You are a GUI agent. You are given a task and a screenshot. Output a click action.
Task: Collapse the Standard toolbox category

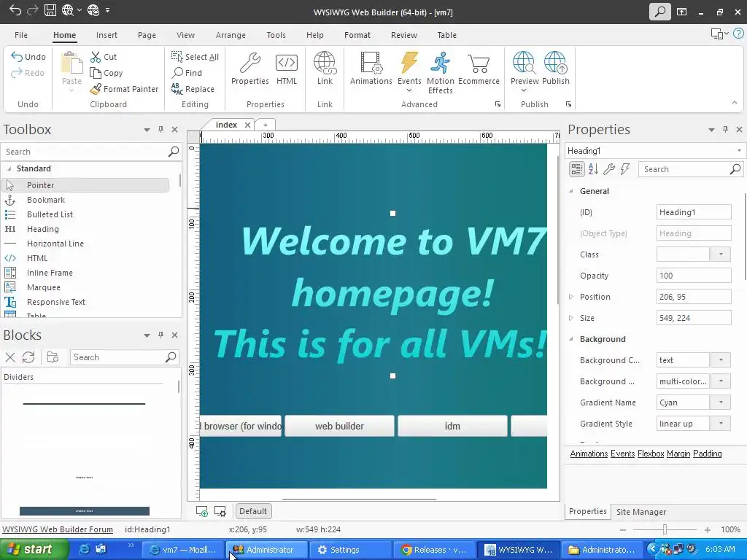[x=9, y=168]
